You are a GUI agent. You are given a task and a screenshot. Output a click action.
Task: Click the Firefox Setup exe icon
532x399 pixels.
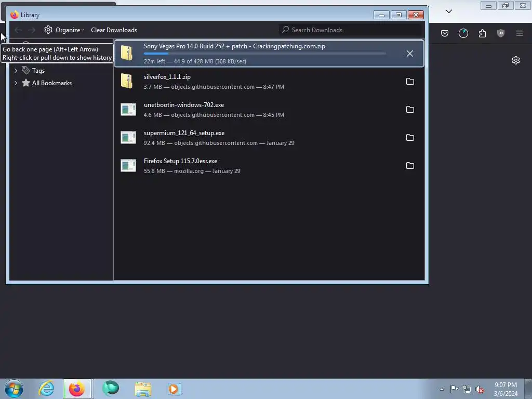pyautogui.click(x=128, y=166)
